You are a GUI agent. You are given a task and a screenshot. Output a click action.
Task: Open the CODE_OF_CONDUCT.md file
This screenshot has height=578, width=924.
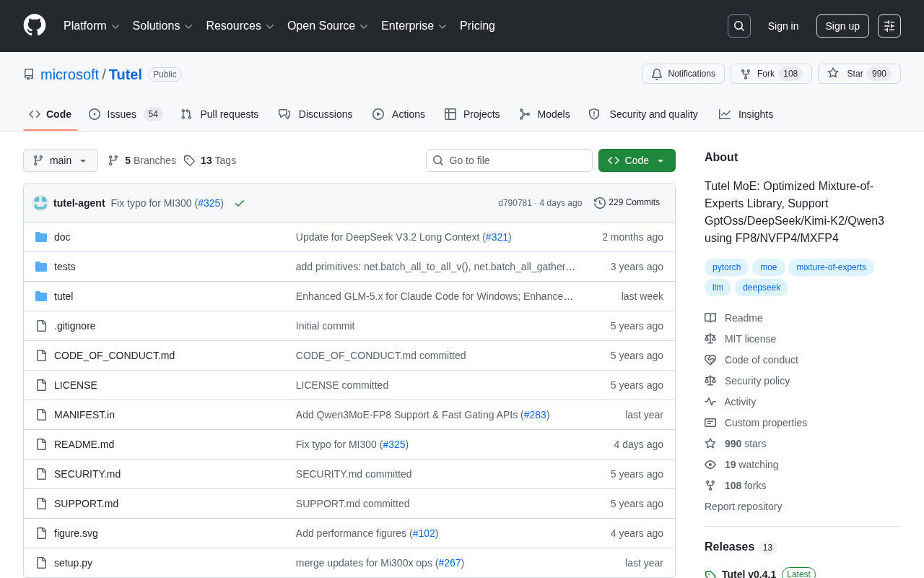114,355
